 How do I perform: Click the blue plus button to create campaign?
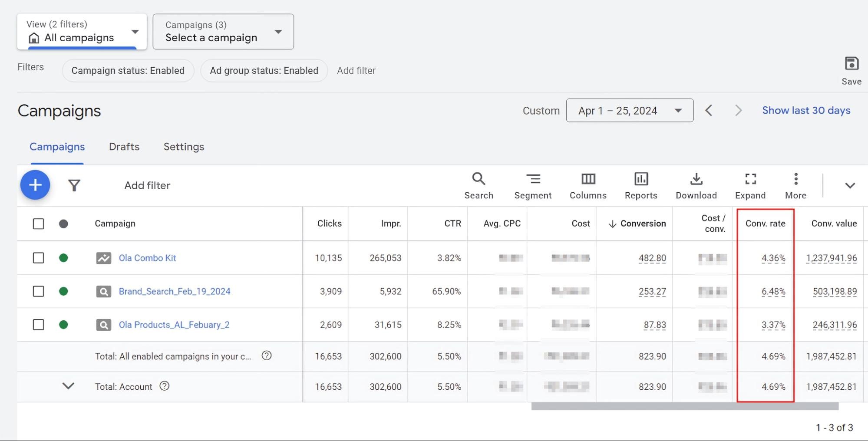click(35, 184)
